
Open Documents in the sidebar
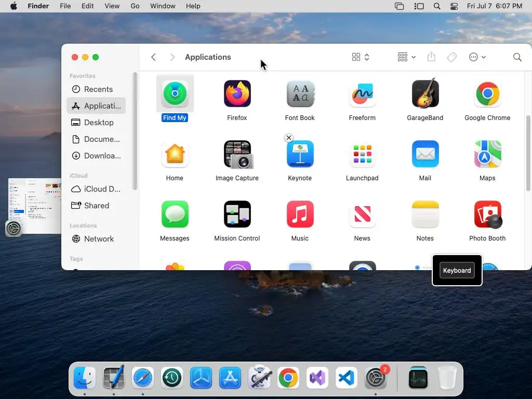pyautogui.click(x=96, y=139)
